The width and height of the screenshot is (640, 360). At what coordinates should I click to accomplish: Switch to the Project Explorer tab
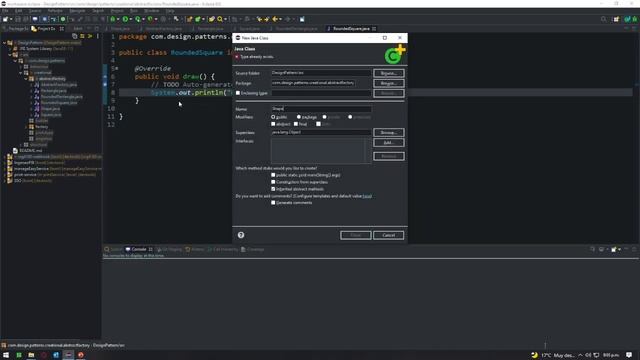[47, 29]
